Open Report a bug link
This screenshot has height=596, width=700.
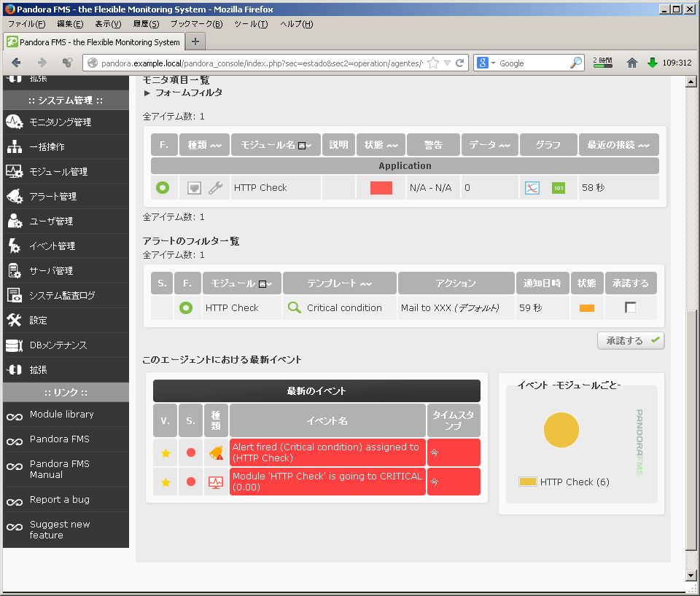pyautogui.click(x=59, y=499)
